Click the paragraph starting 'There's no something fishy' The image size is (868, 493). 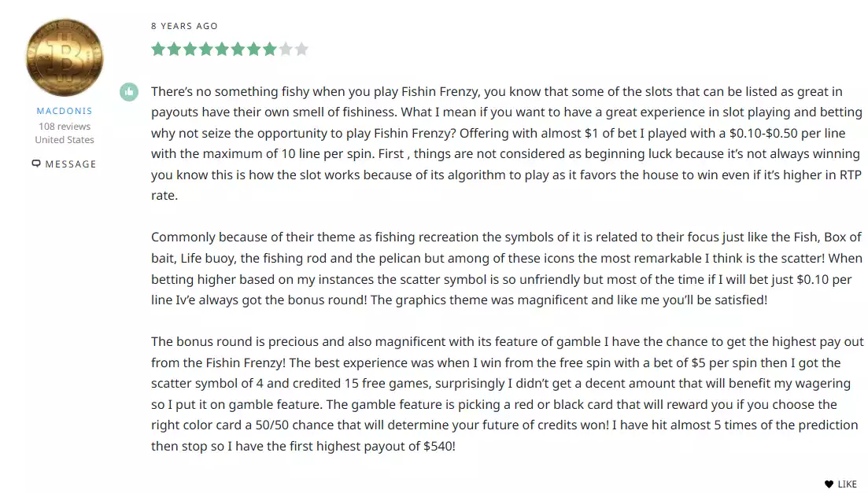click(x=507, y=143)
